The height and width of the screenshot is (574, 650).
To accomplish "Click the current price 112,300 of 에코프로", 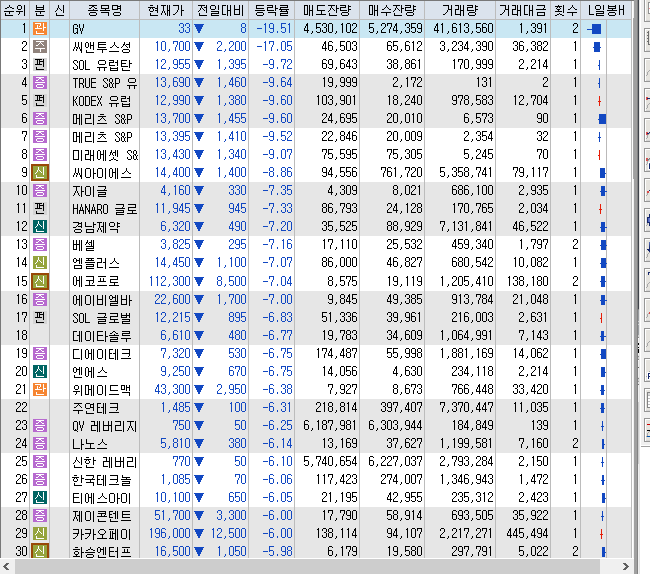I will [x=170, y=281].
